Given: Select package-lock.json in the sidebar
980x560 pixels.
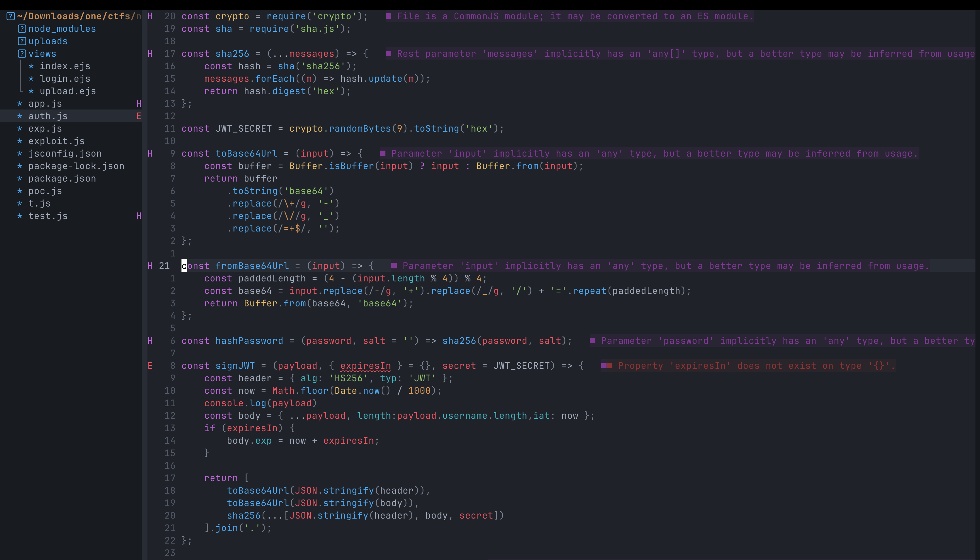Looking at the screenshot, I should (x=76, y=166).
